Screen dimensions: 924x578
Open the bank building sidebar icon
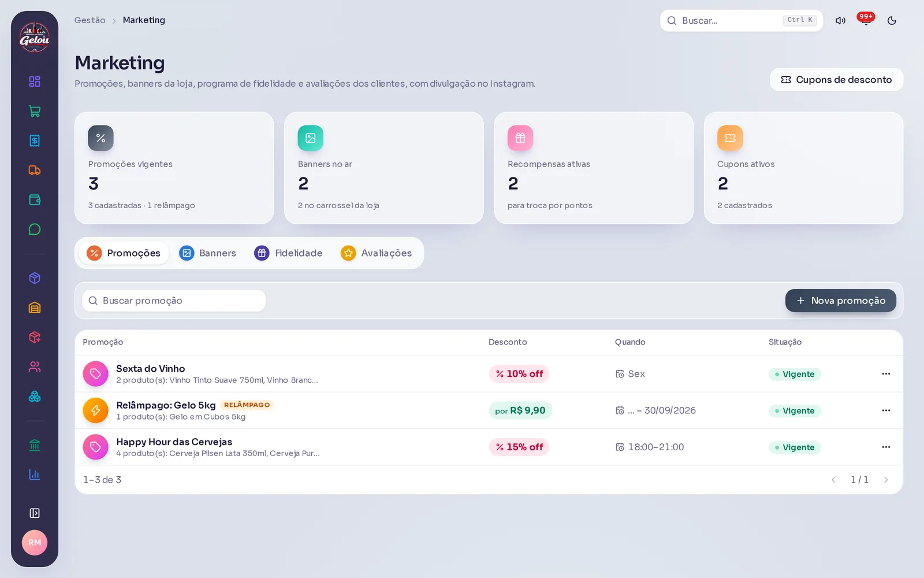click(35, 445)
